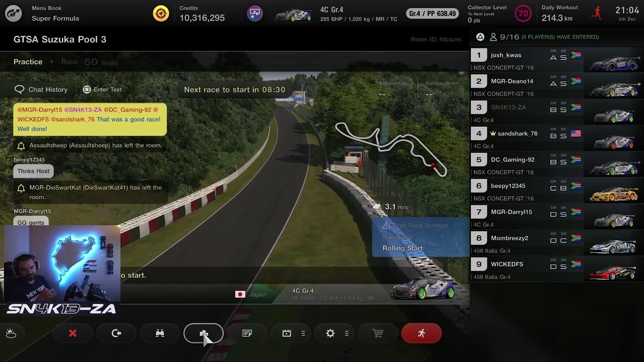Open spectate mode with the binoculars icon
Image resolution: width=644 pixels, height=362 pixels.
click(160, 333)
